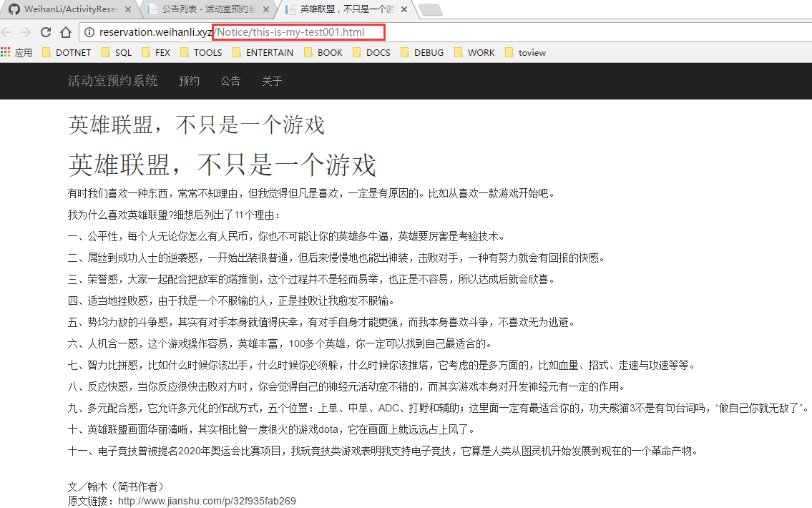
Task: Open the ENTERTAIN bookmark folder
Action: (x=263, y=52)
